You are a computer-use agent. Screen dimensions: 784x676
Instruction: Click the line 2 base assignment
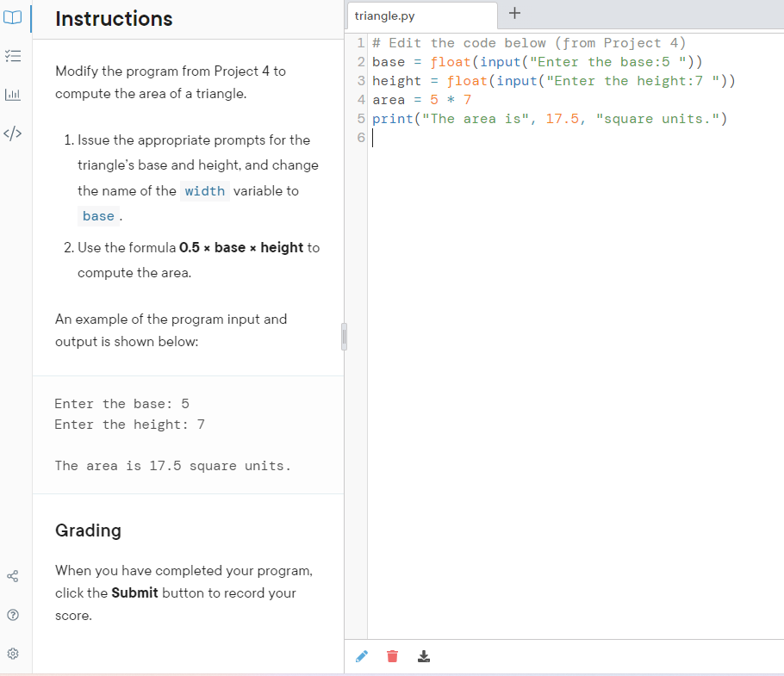[538, 62]
